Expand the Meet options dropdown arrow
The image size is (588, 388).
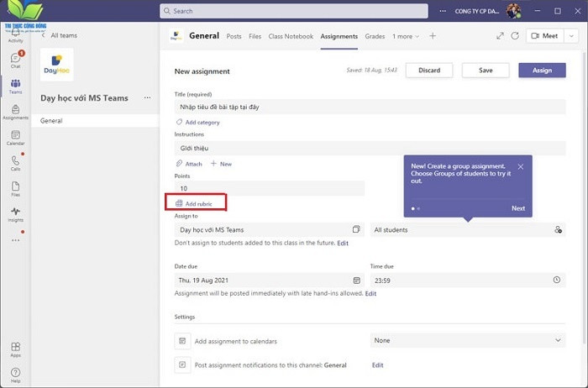click(x=571, y=36)
